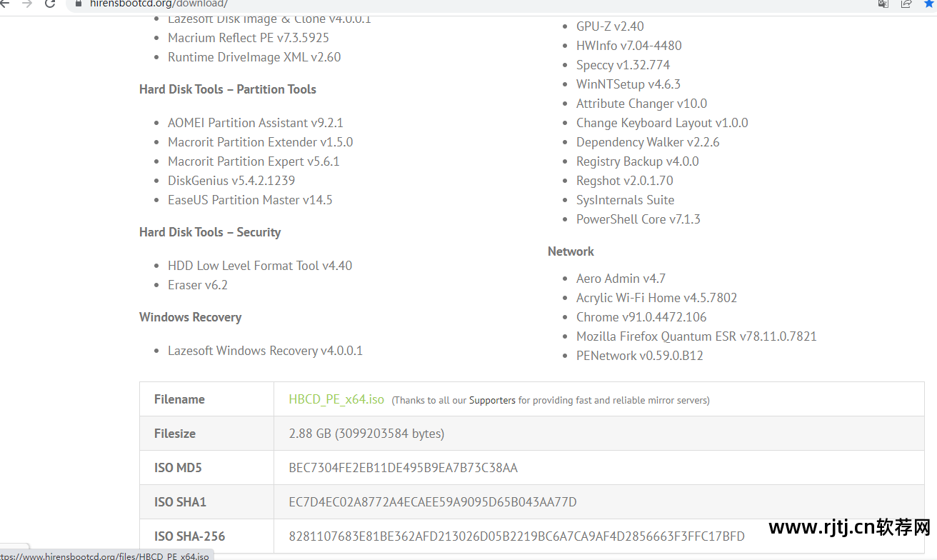Click the AOMEI Partition Assistant list item
This screenshot has width=937, height=560.
pyautogui.click(x=255, y=123)
